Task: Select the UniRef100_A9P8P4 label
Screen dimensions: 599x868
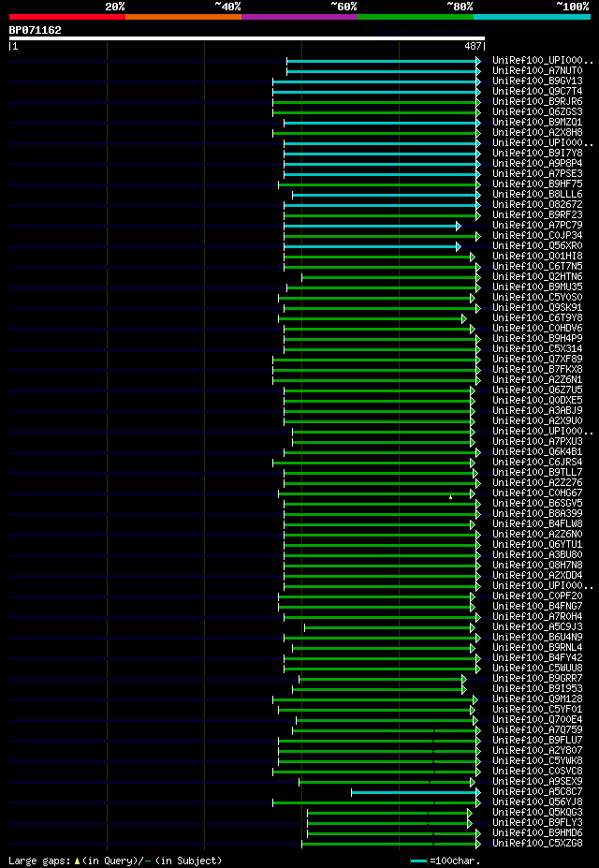Action: (x=537, y=164)
